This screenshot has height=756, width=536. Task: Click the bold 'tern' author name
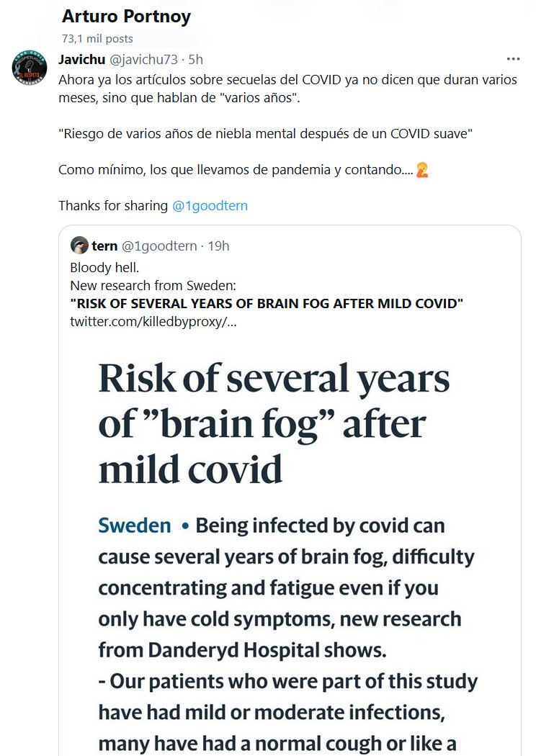tap(104, 246)
